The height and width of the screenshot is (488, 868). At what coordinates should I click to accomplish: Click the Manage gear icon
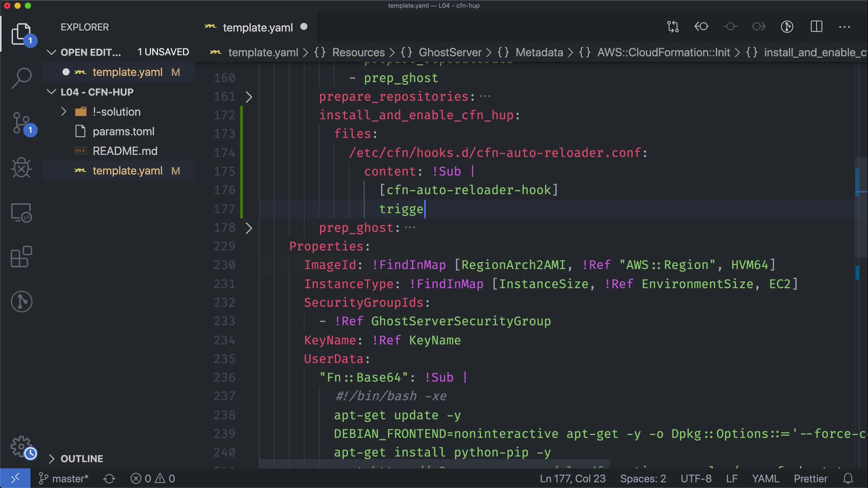pos(21,446)
